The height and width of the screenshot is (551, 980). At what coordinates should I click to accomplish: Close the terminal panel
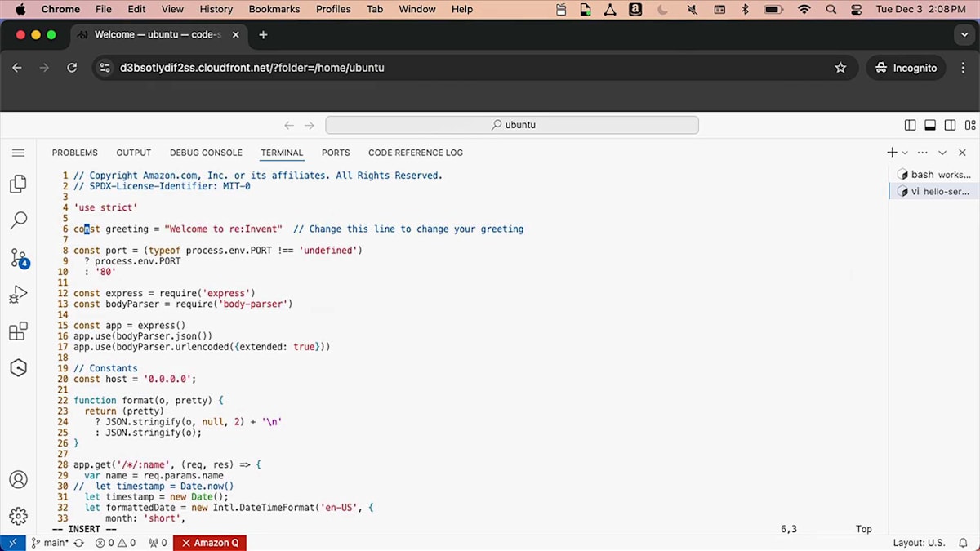click(962, 153)
